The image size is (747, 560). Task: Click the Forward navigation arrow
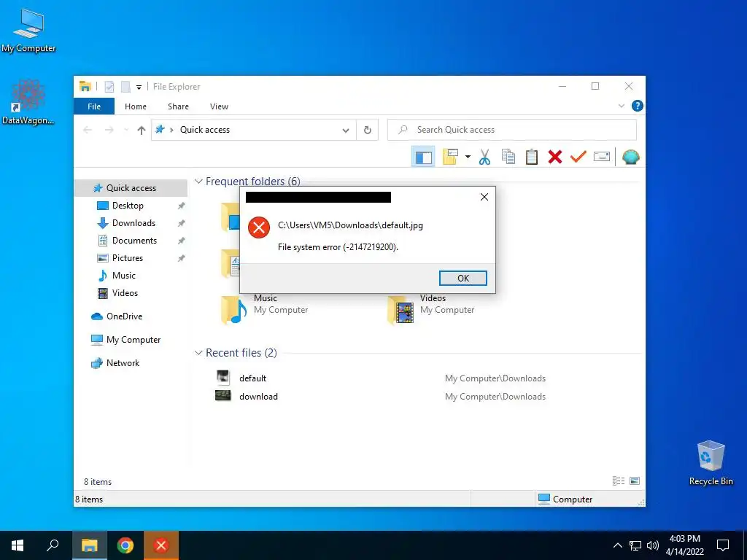point(109,130)
